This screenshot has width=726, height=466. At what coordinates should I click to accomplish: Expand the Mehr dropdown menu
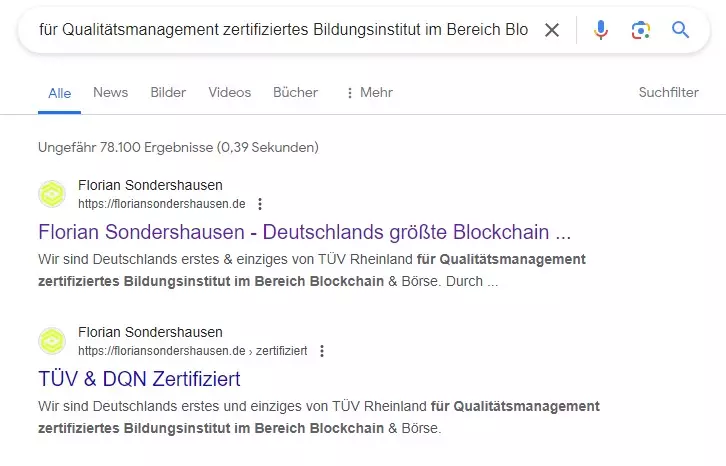tap(369, 93)
